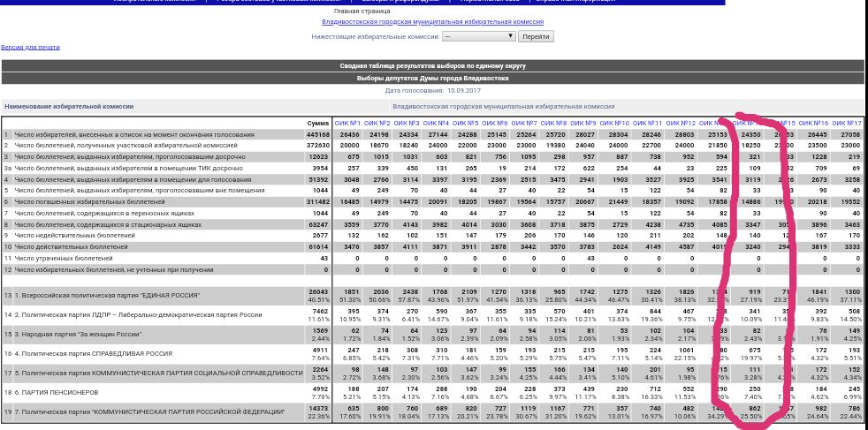Click the ЕДИНАЯ РОССИЯ party row label
The height and width of the screenshot is (430, 868).
coord(107,296)
